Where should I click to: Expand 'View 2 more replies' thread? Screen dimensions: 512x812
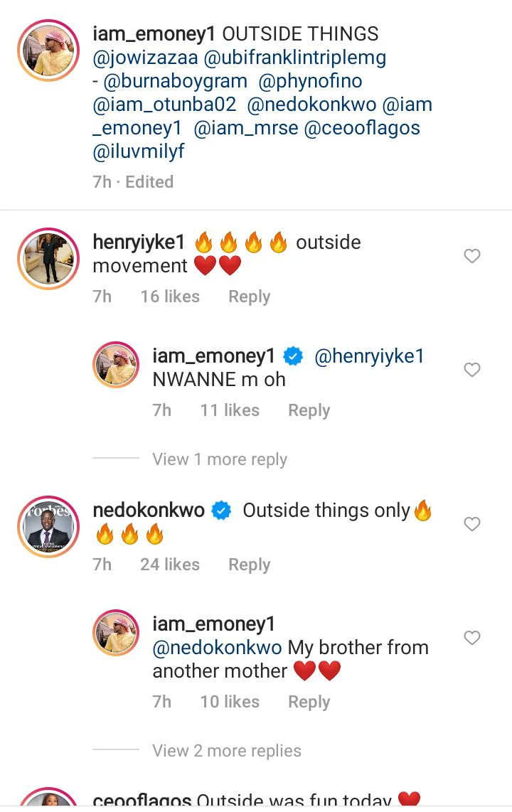(x=226, y=751)
